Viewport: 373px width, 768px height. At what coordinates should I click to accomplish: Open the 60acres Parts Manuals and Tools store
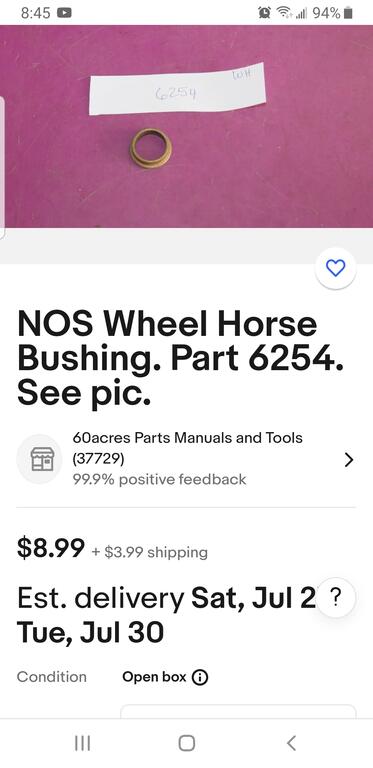pyautogui.click(x=187, y=437)
